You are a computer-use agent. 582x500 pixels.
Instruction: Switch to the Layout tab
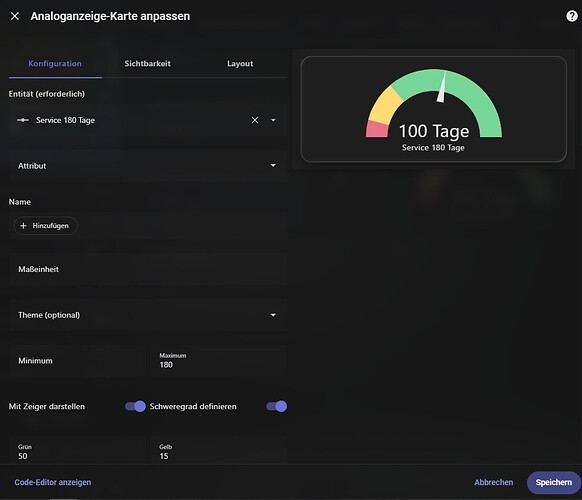click(x=240, y=63)
